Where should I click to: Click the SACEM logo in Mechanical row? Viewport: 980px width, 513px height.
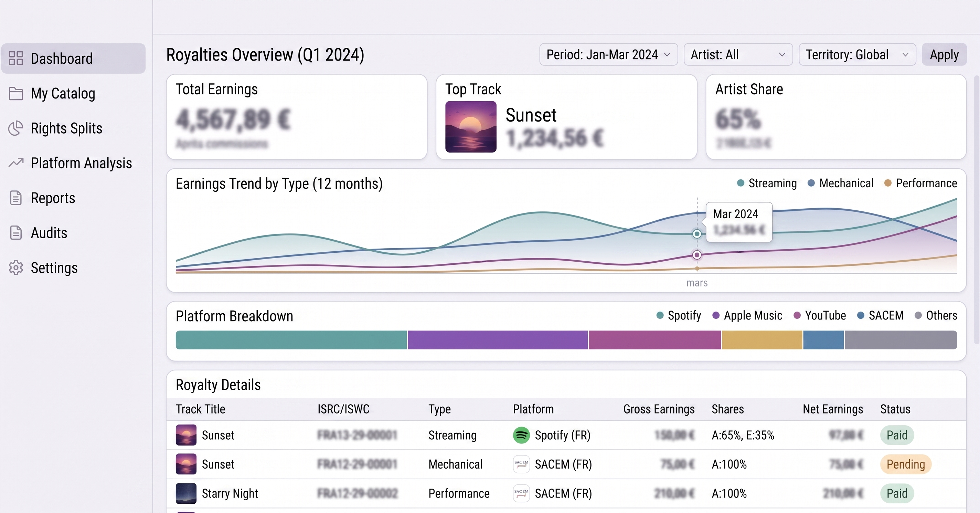tap(521, 464)
